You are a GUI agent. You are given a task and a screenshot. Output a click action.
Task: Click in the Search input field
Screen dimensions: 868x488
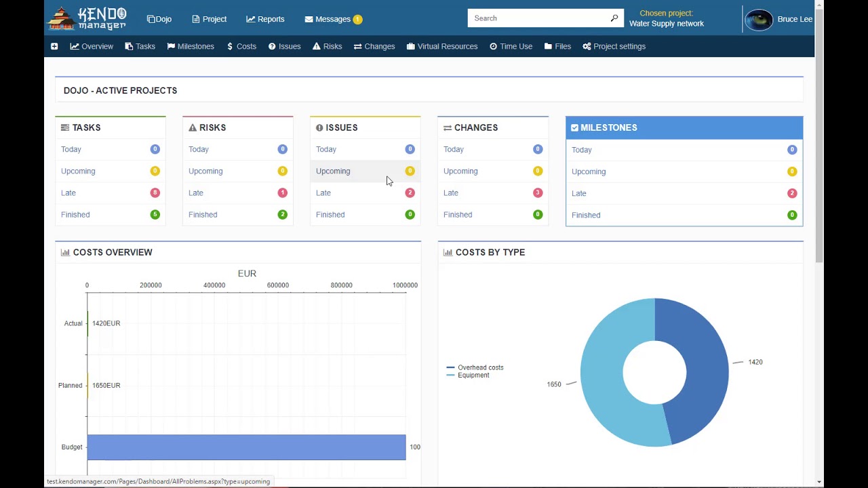538,18
